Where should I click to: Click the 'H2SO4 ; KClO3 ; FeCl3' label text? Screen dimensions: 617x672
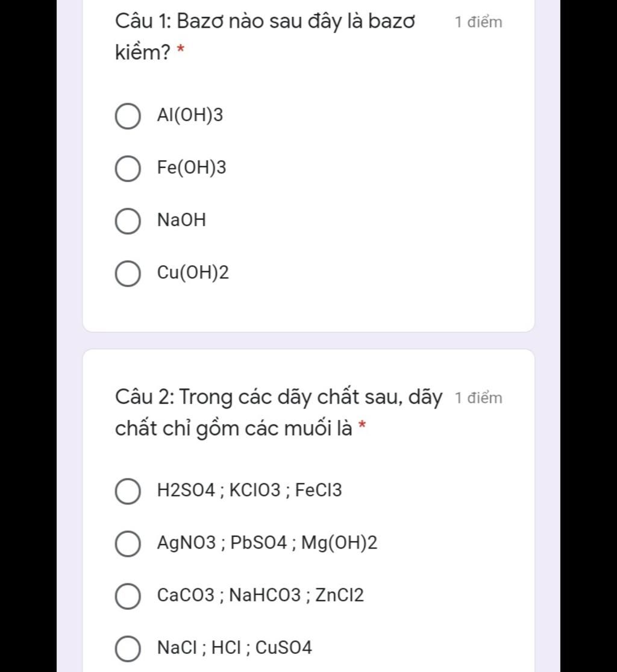[x=249, y=490]
